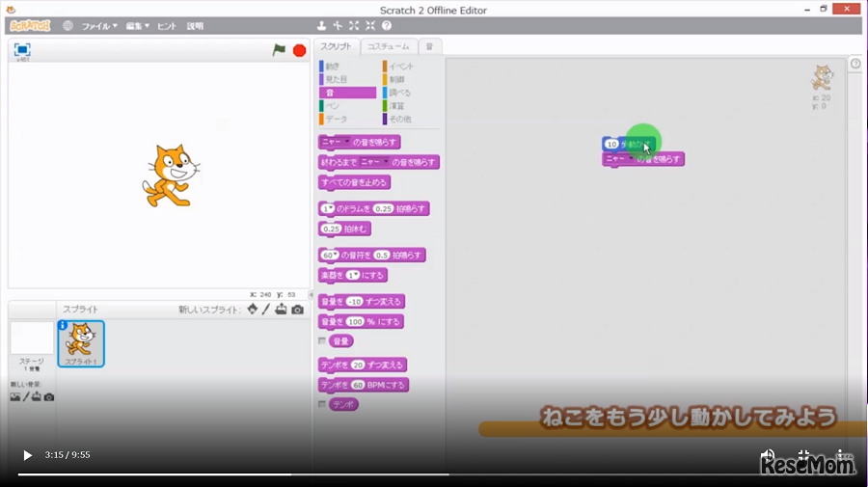Click the Block help question icon
Viewport: 868px width, 487px height.
(x=387, y=25)
